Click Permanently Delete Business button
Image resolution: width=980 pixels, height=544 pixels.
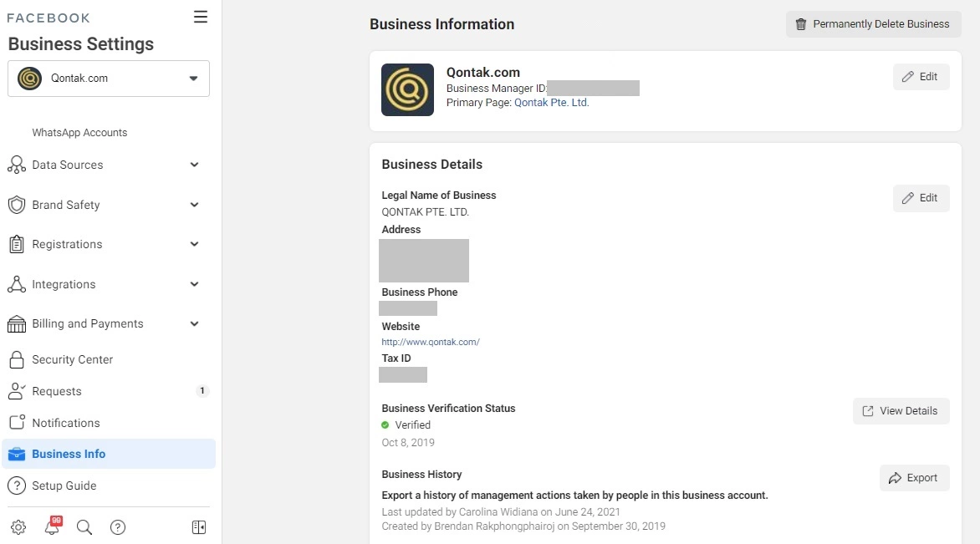point(873,24)
